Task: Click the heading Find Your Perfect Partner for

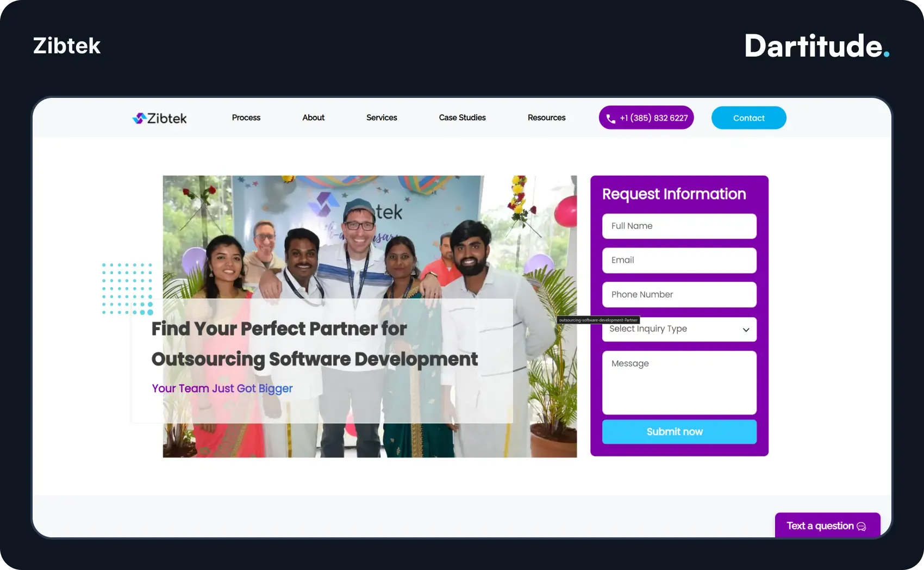Action: [279, 329]
